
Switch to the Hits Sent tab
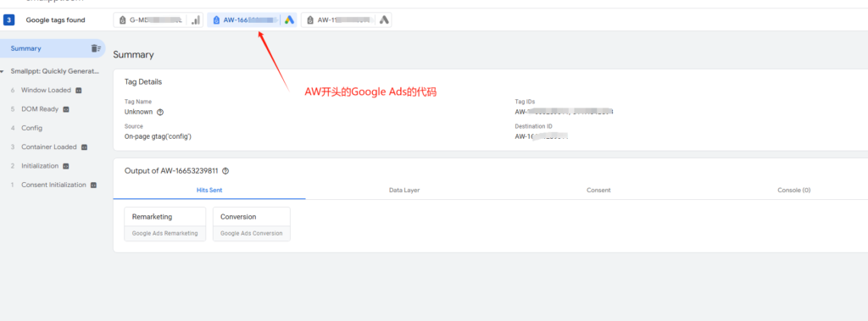pos(209,190)
